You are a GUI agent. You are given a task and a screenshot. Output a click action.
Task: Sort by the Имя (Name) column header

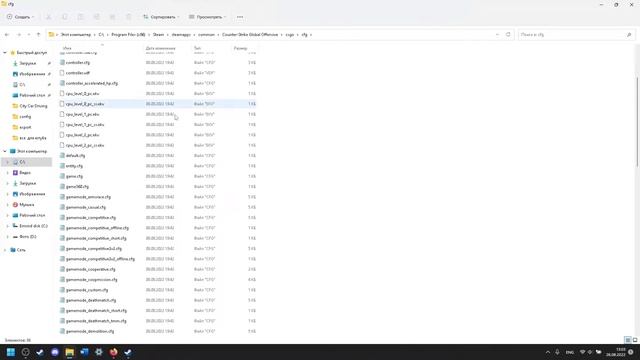click(x=67, y=48)
